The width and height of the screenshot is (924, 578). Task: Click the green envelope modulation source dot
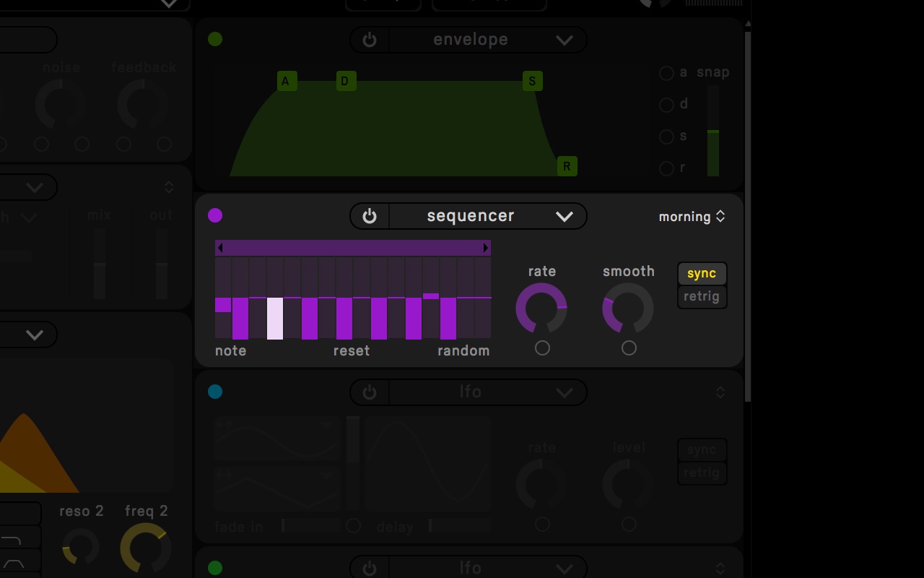pyautogui.click(x=215, y=39)
